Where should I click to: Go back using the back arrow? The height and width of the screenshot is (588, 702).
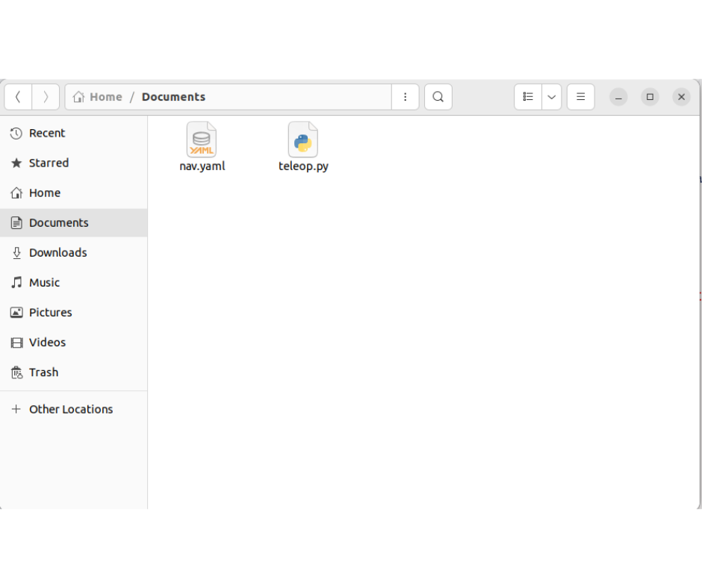coord(18,97)
